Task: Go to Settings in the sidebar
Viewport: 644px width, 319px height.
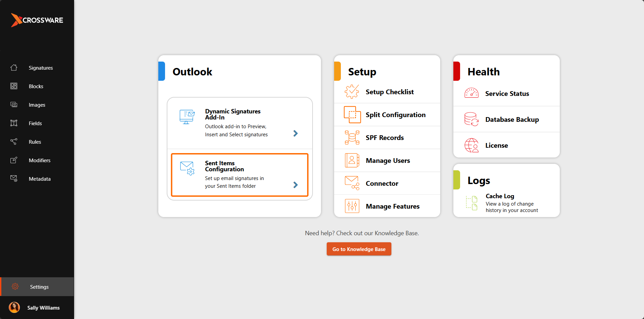Action: (x=39, y=287)
